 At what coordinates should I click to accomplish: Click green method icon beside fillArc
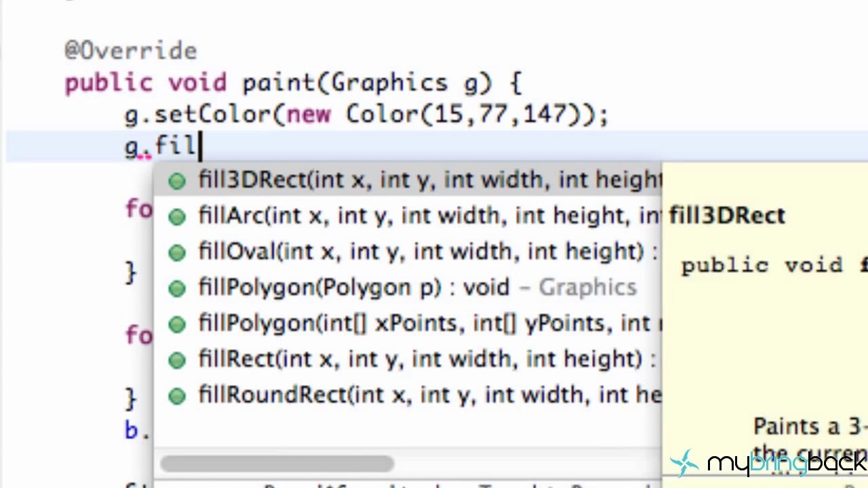[x=177, y=217]
